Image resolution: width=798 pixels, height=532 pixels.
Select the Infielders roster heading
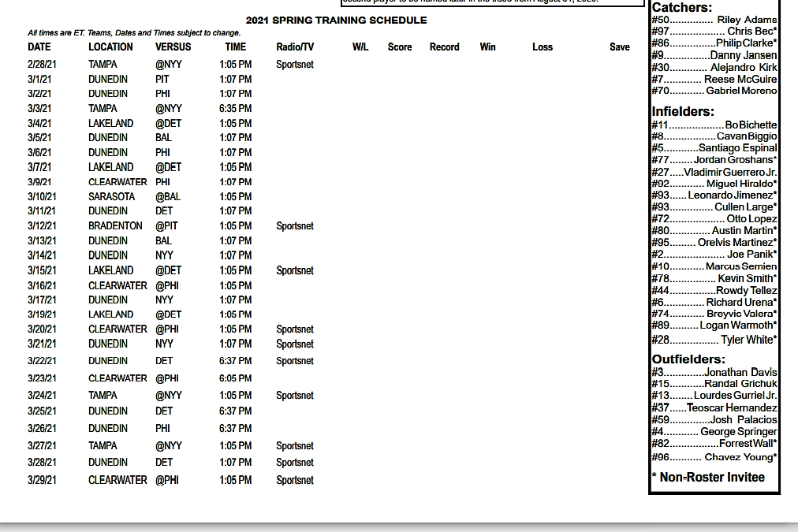point(683,112)
